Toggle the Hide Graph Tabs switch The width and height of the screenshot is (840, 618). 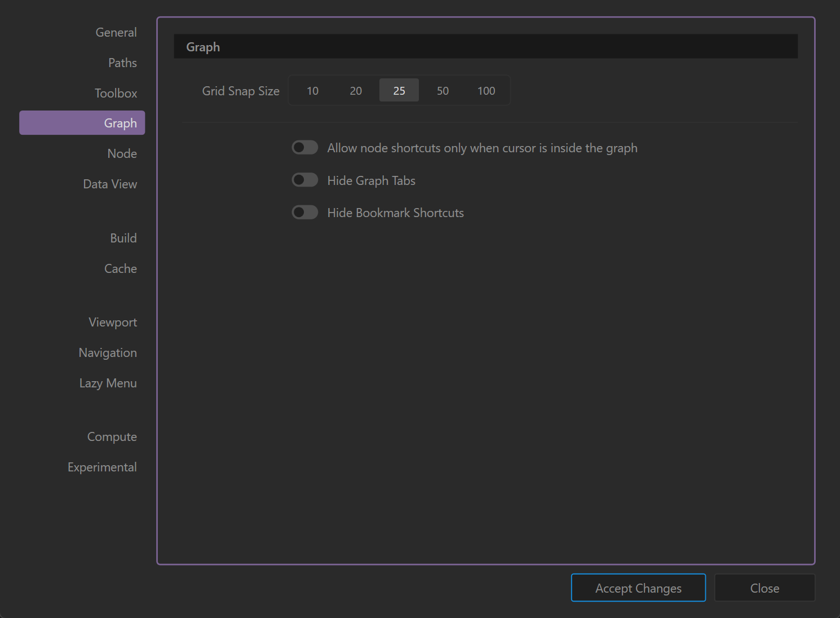(x=304, y=180)
